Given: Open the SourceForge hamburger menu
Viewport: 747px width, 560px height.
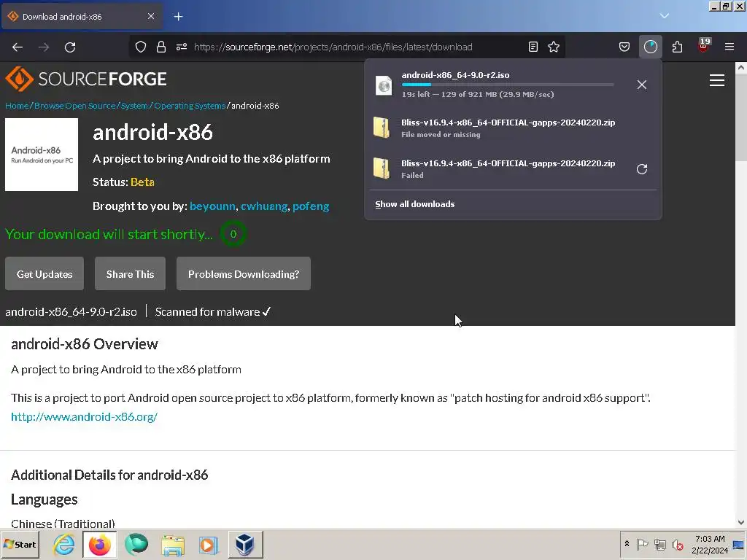Looking at the screenshot, I should [x=717, y=80].
